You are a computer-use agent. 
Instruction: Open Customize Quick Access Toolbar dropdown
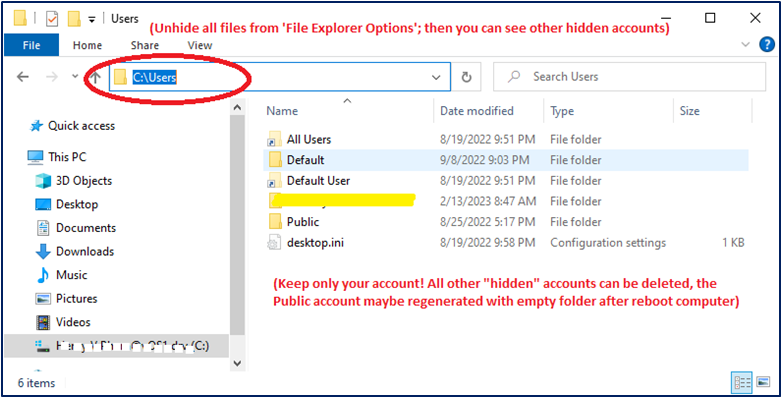(92, 19)
